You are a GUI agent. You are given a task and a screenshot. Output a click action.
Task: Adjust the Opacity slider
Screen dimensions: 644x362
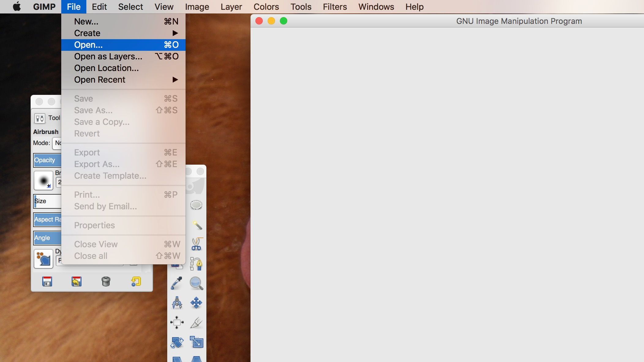[47, 160]
